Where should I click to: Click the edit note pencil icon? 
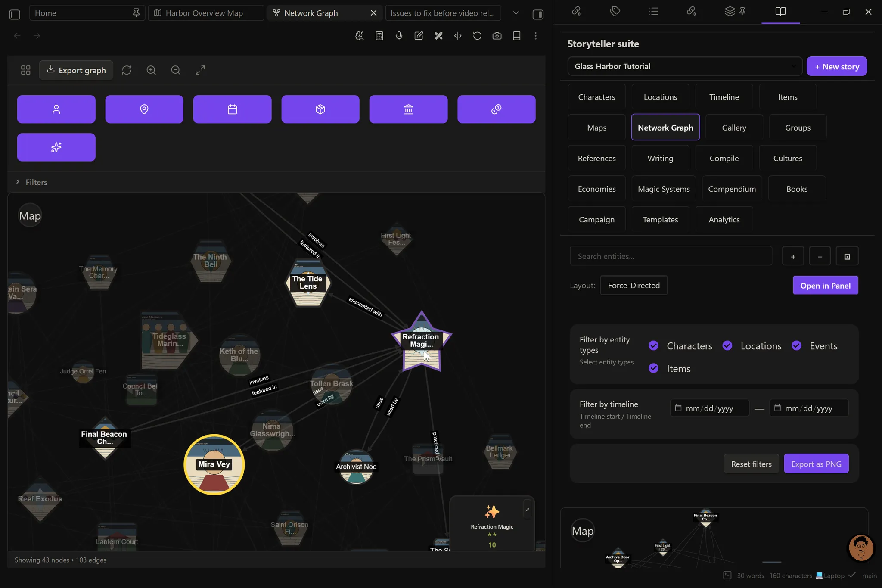(x=419, y=36)
